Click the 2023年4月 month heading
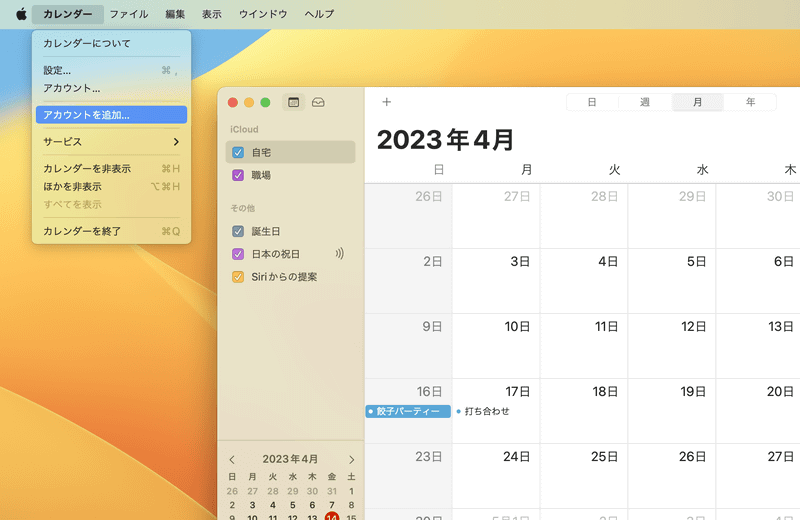 coord(445,140)
